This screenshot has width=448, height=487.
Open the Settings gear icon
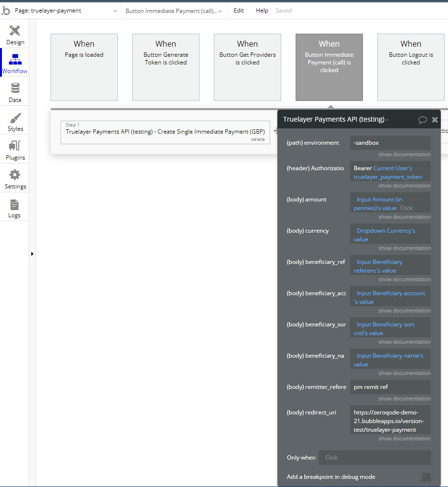(x=15, y=175)
